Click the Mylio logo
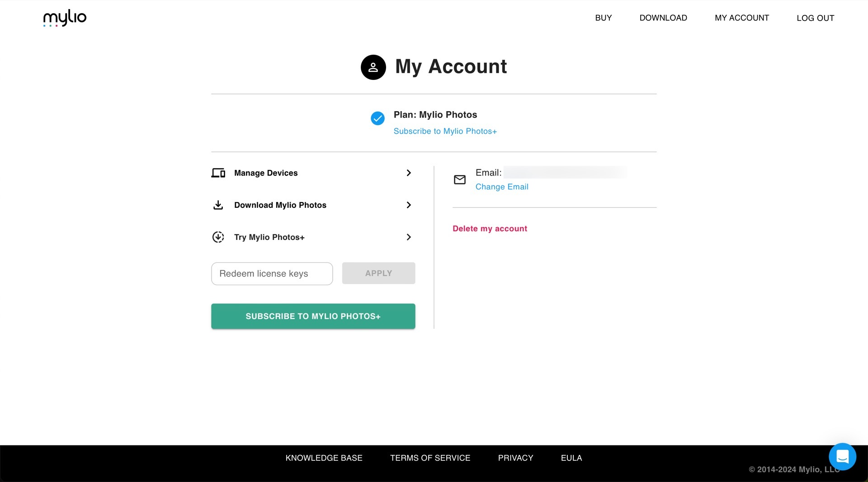Viewport: 868px width, 482px height. tap(65, 18)
